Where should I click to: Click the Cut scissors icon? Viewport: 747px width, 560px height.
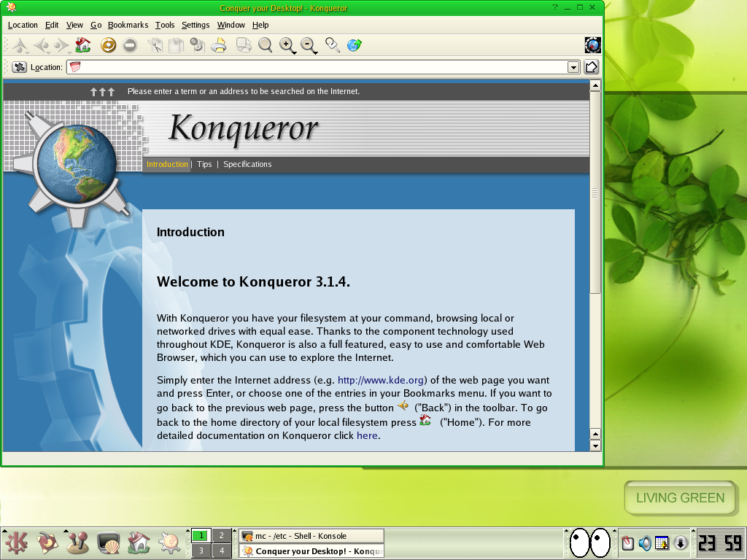(x=155, y=45)
